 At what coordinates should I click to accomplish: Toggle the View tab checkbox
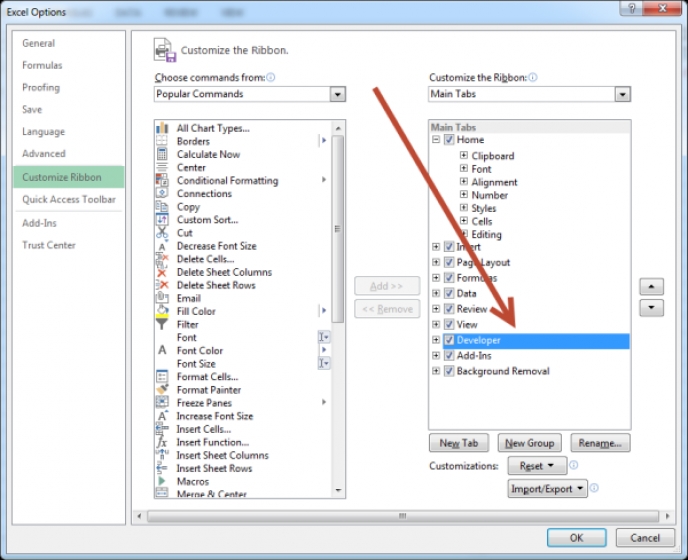click(x=449, y=324)
